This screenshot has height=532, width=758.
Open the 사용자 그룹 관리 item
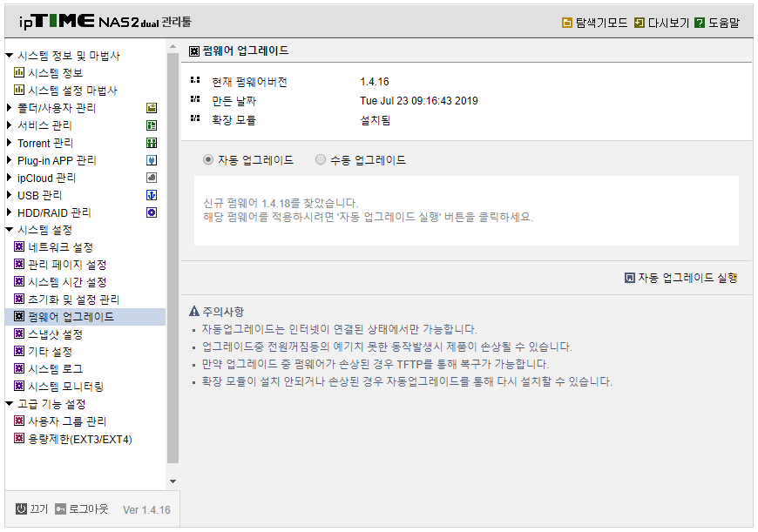tap(67, 421)
